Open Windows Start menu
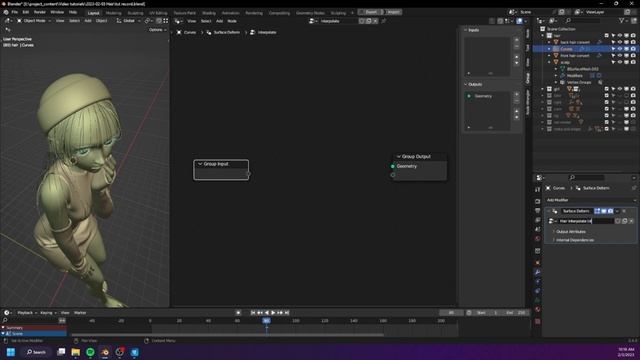Viewport: 640px width, 360px height. (11, 352)
